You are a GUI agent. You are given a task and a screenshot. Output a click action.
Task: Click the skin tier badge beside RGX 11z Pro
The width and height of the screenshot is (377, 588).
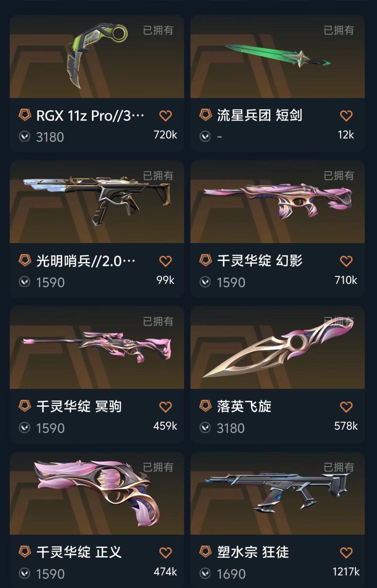(25, 115)
